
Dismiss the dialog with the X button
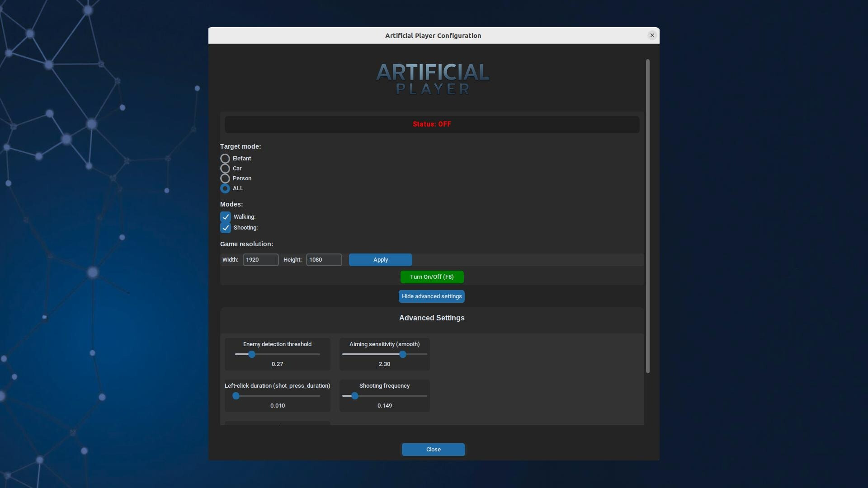652,35
